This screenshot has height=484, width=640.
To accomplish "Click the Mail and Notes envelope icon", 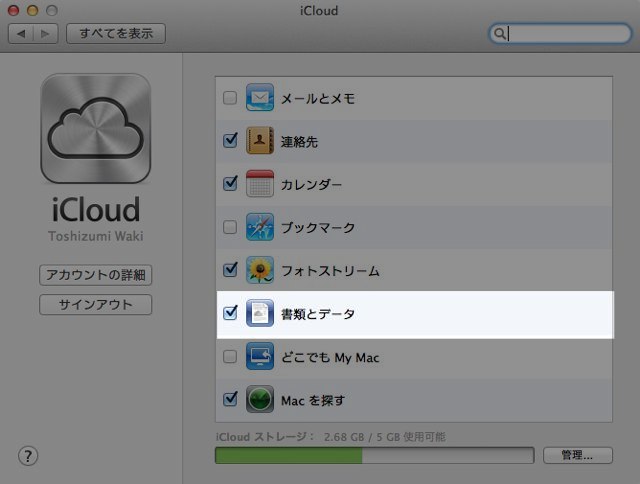I will (260, 98).
